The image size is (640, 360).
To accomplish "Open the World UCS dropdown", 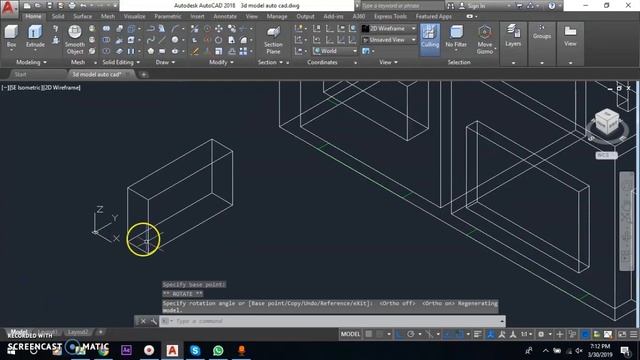I will (335, 51).
